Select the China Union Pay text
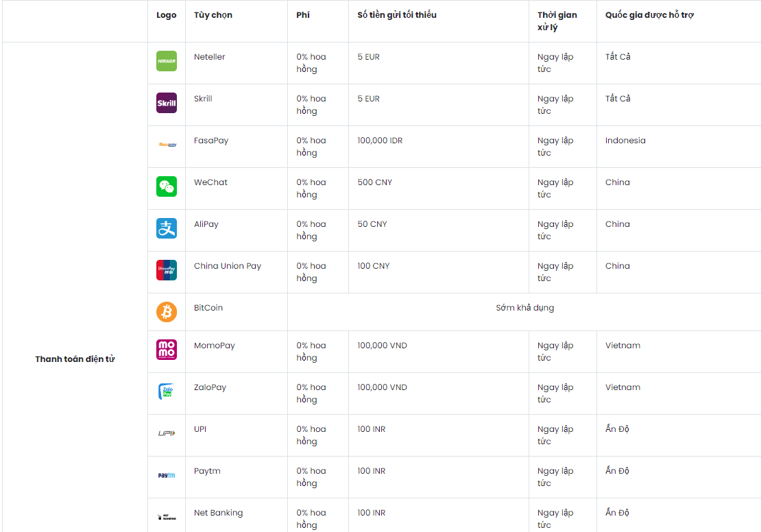The width and height of the screenshot is (761, 532). pos(228,266)
